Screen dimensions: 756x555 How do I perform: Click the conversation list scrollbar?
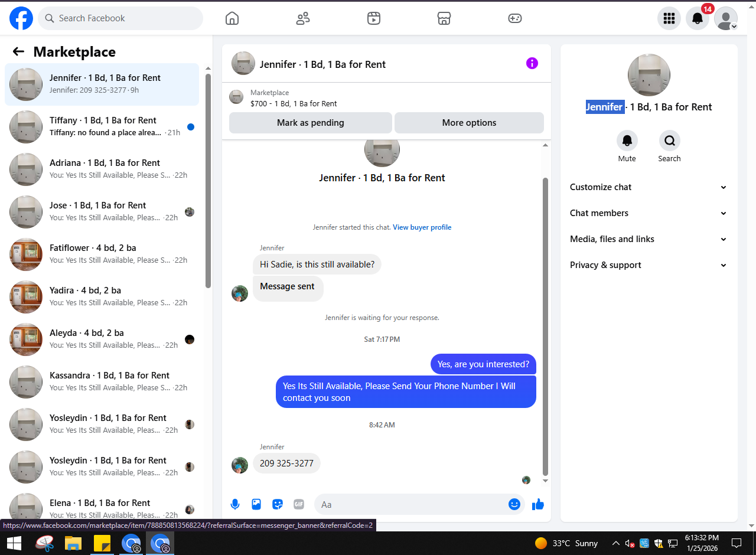click(x=208, y=181)
